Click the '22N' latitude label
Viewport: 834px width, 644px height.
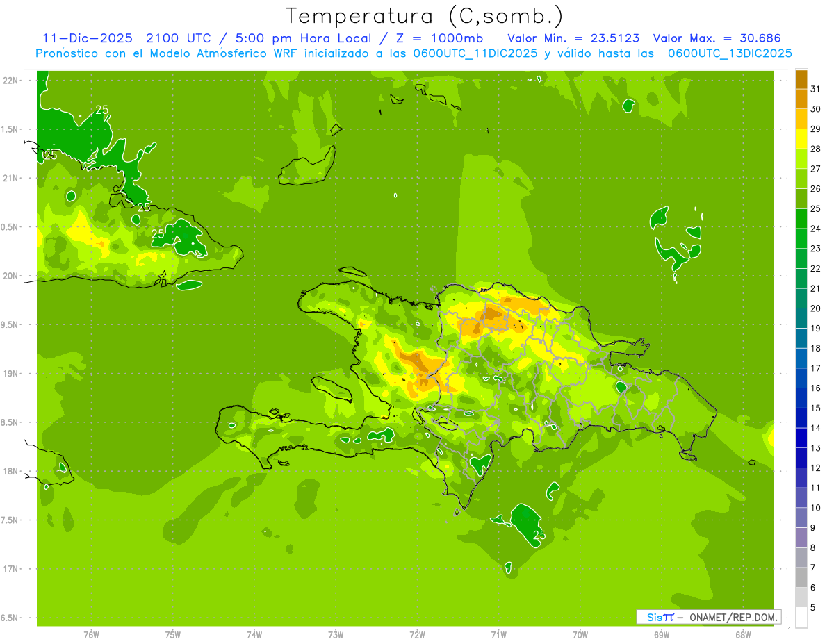(11, 81)
